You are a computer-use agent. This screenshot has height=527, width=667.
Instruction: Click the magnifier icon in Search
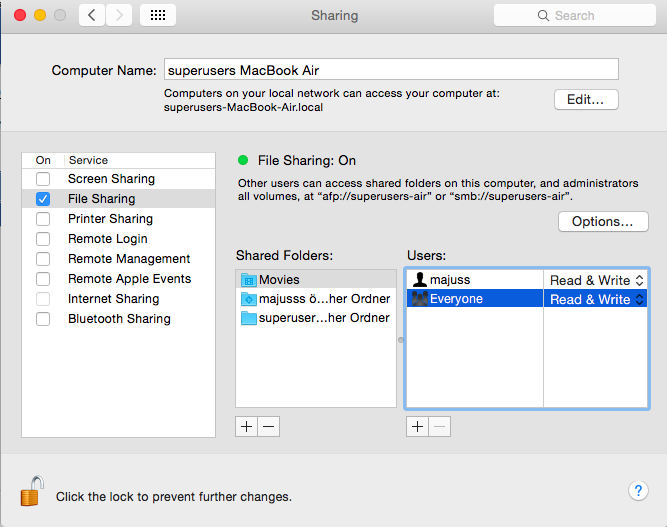(543, 16)
